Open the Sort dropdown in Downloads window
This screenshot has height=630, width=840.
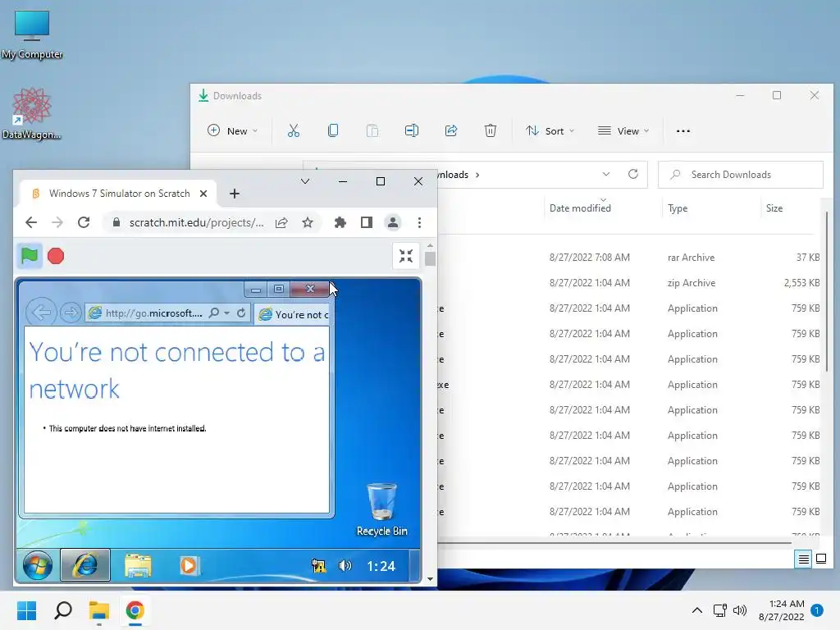[x=550, y=130]
